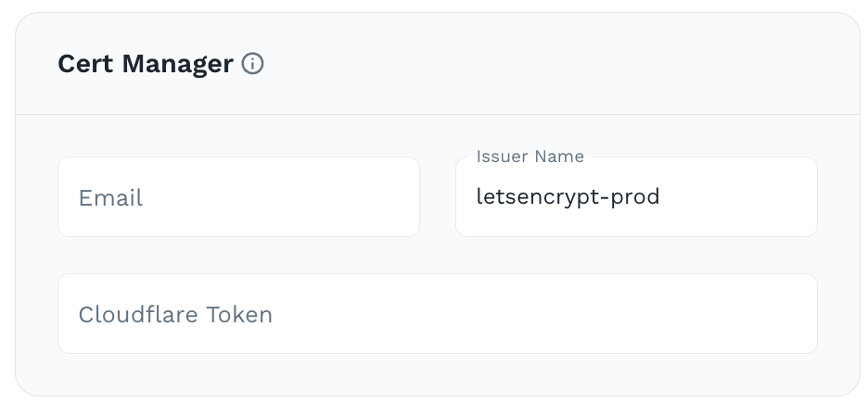Click the Cert Manager heading text
The height and width of the screenshot is (402, 868).
pyautogui.click(x=145, y=64)
